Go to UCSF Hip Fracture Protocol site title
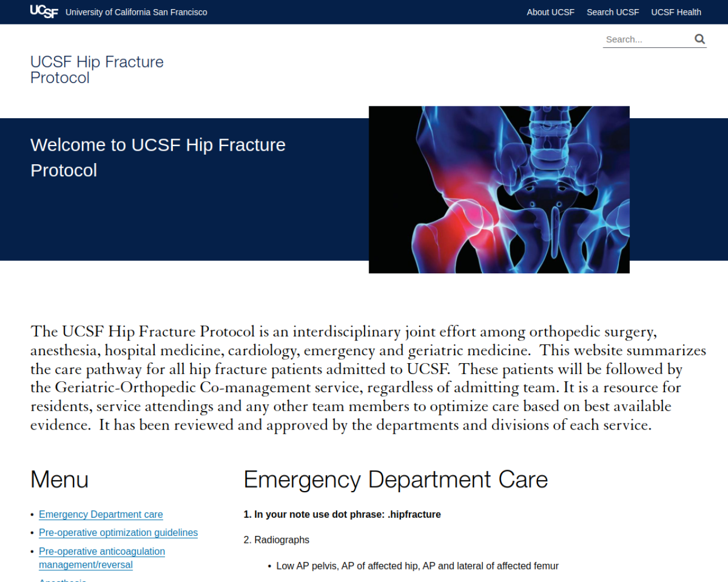 [97, 69]
